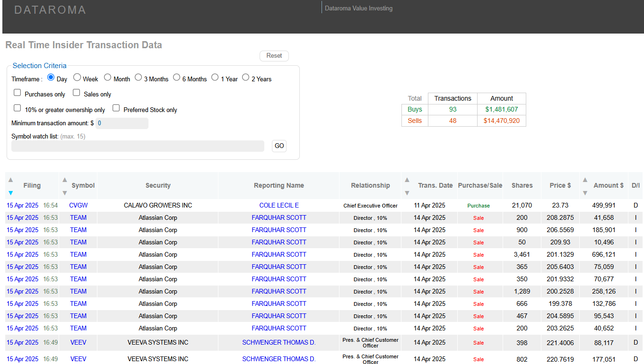Viewport: 644px width, 364px height.
Task: Click Dataroma Value Investing header text
Action: point(358,8)
